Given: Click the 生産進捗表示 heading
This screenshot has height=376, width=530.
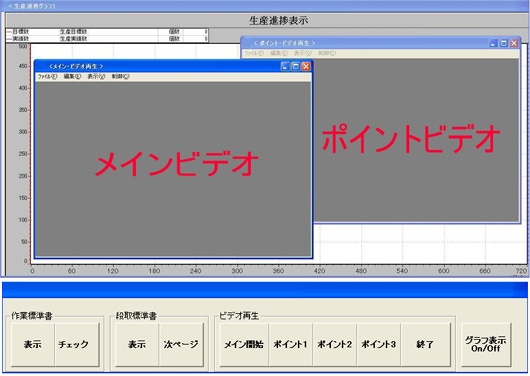Looking at the screenshot, I should (x=279, y=21).
